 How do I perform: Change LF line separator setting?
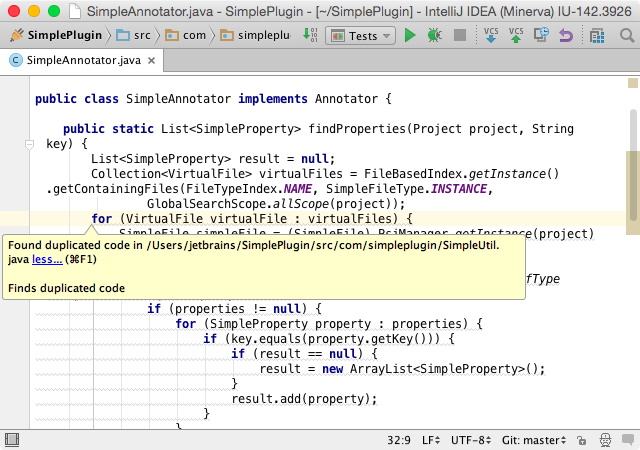pos(431,440)
